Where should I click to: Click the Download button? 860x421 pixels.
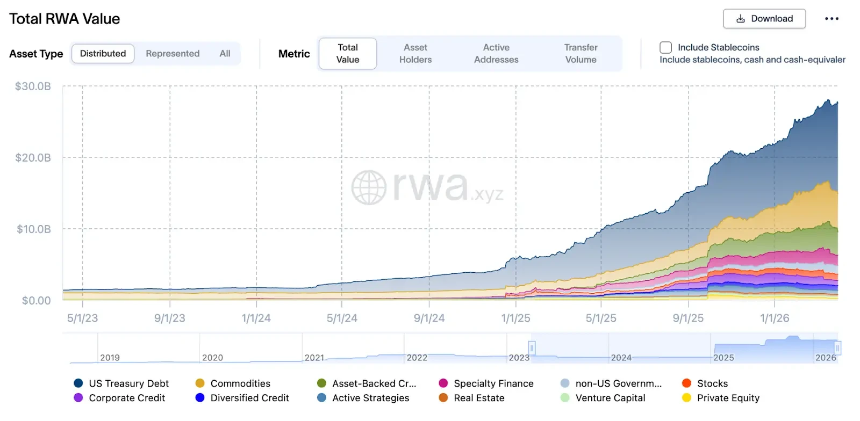[764, 18]
